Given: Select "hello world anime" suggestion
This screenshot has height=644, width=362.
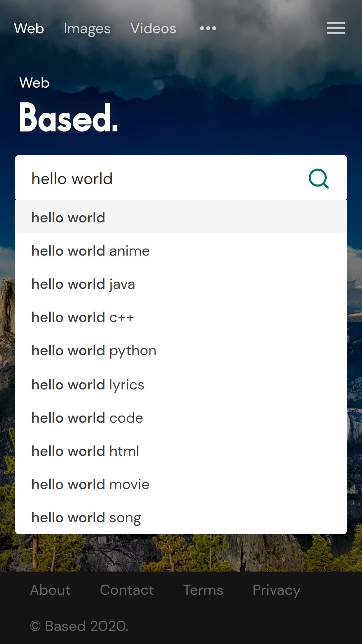Looking at the screenshot, I should click(90, 251).
